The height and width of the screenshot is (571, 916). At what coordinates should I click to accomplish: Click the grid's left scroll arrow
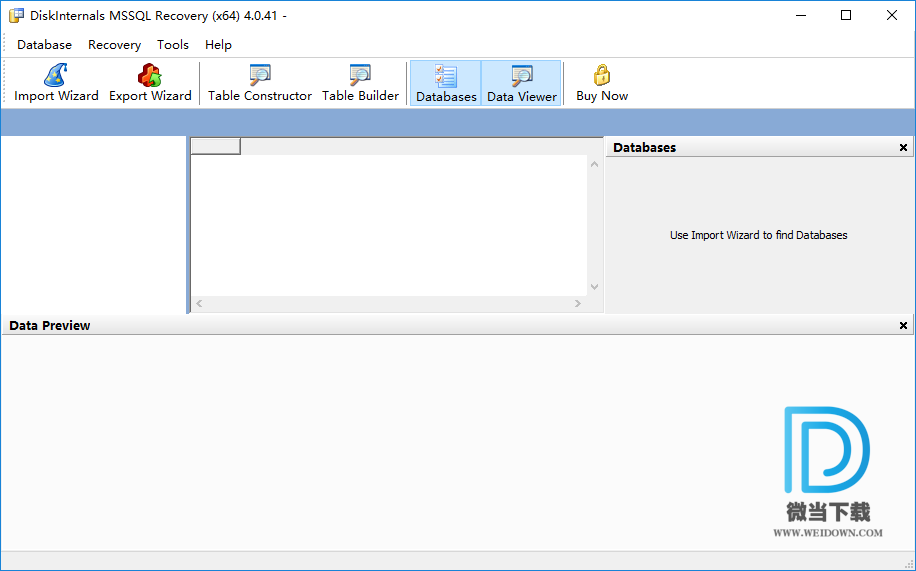[x=199, y=303]
